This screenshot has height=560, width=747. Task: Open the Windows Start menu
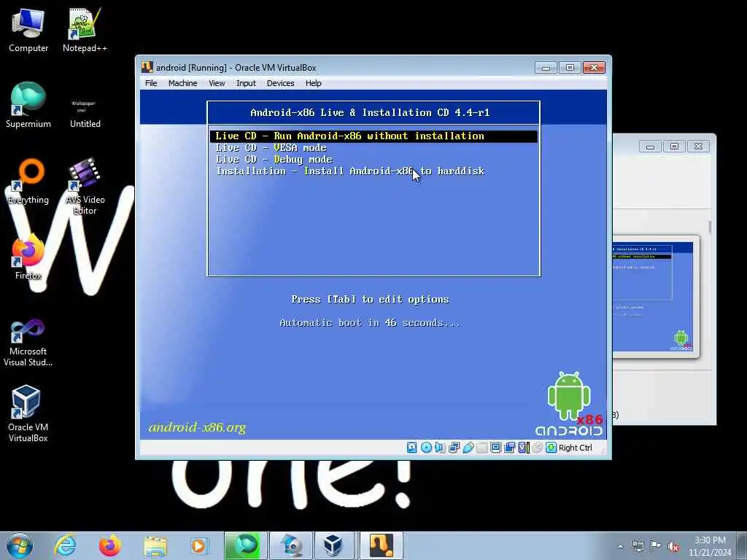(x=20, y=545)
